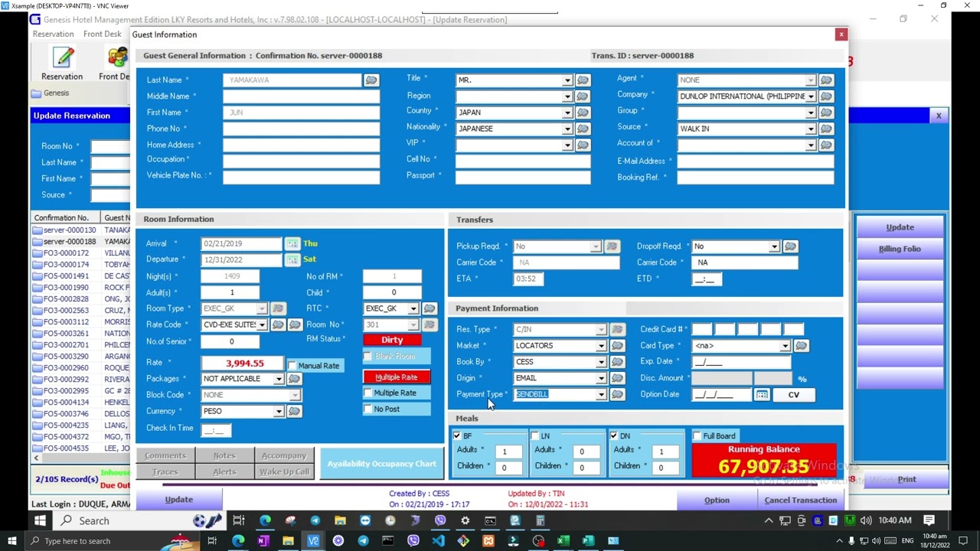
Task: Click lookup icon beside Agent field
Action: tap(826, 80)
